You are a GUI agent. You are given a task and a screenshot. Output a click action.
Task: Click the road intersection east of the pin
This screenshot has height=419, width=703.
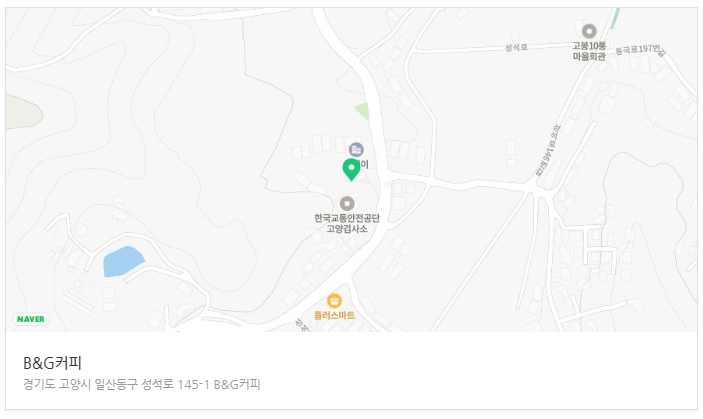387,176
